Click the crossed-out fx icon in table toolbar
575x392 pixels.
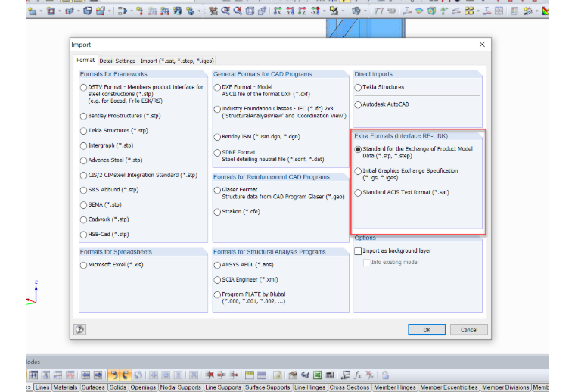[x=369, y=375]
